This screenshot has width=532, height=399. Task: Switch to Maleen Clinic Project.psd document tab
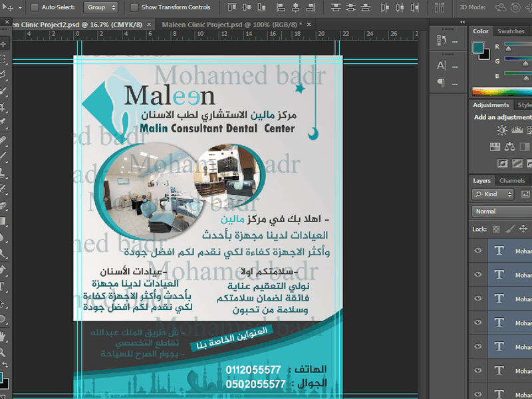[x=228, y=24]
